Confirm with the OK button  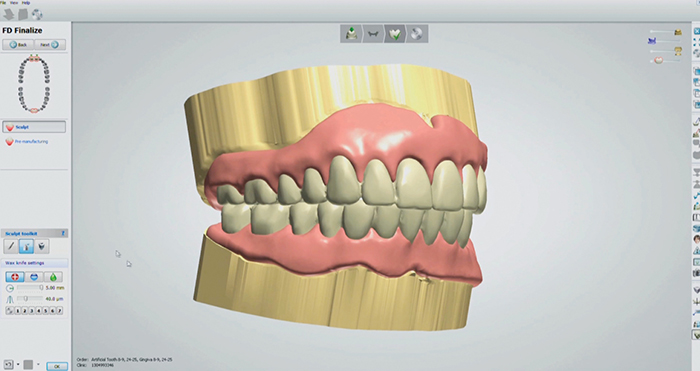[x=57, y=366]
